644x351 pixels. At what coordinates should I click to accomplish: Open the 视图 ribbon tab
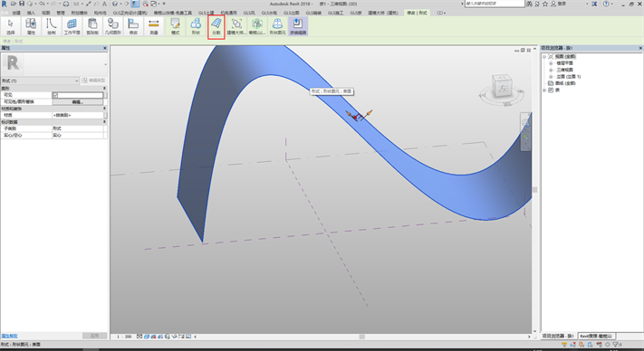pos(46,13)
